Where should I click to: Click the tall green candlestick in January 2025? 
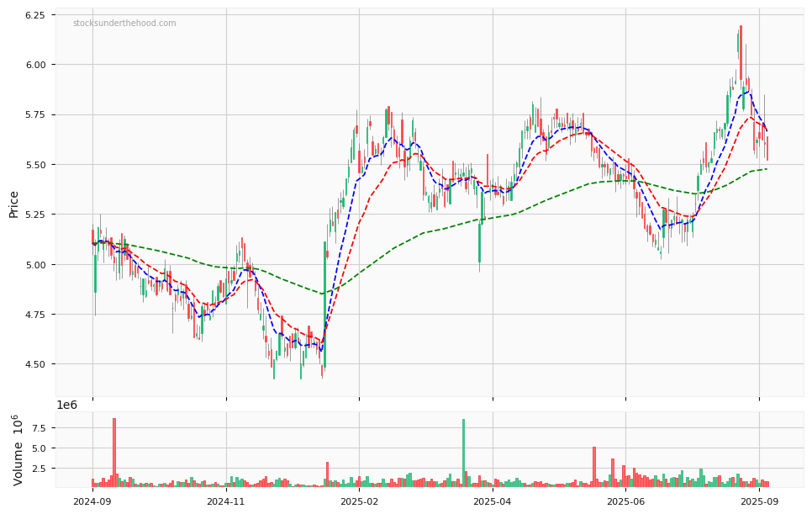324,305
